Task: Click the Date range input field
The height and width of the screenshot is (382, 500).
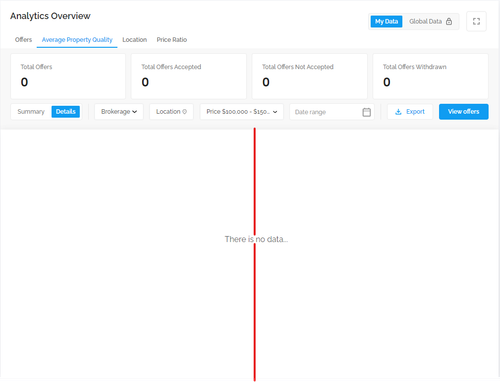Action: point(332,112)
